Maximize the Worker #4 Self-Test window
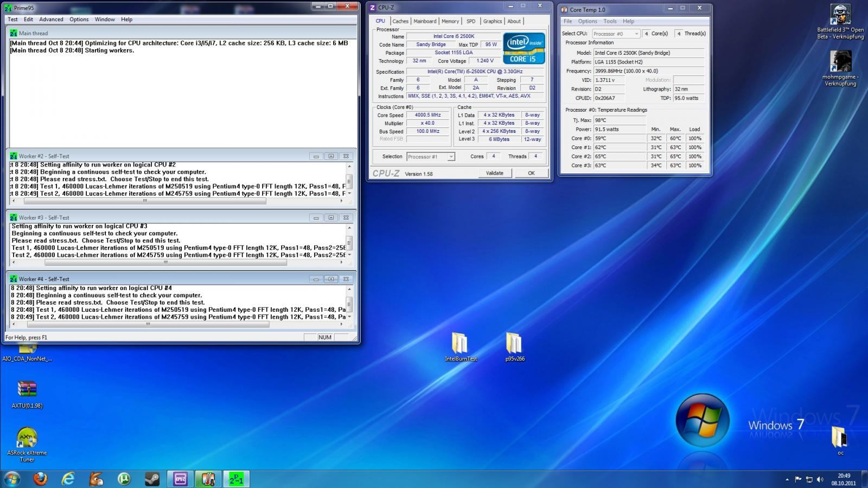This screenshot has width=868, height=488. click(x=331, y=279)
